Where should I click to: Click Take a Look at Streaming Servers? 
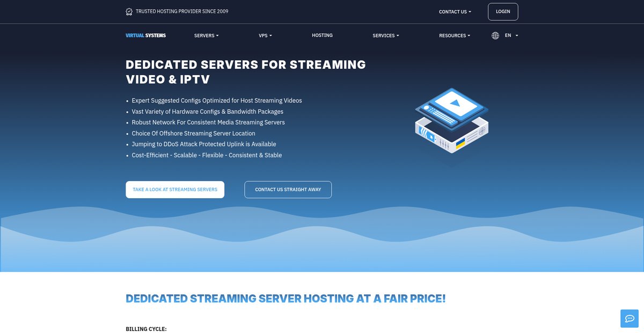click(175, 190)
